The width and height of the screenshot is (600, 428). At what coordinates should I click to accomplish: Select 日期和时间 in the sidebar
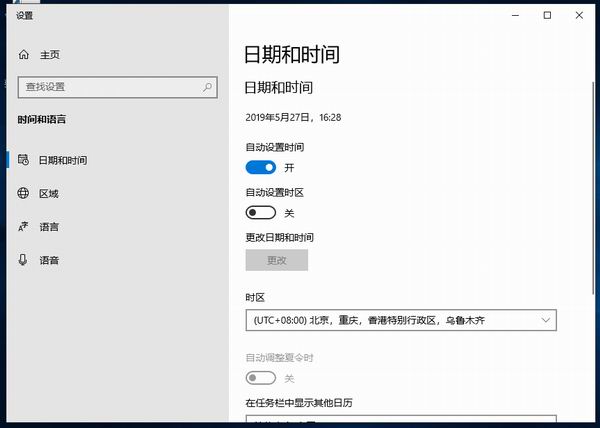[x=117, y=160]
